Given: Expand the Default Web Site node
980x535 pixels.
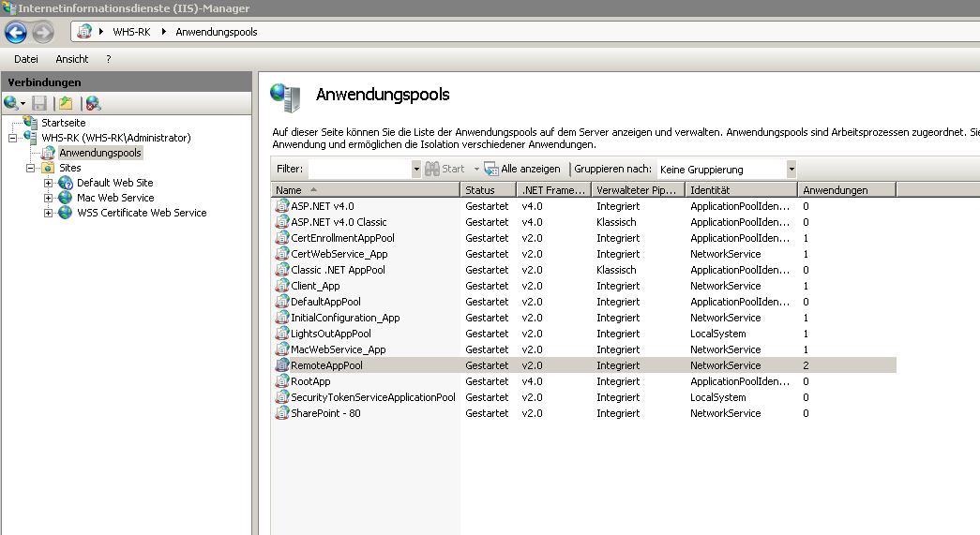Looking at the screenshot, I should click(48, 183).
